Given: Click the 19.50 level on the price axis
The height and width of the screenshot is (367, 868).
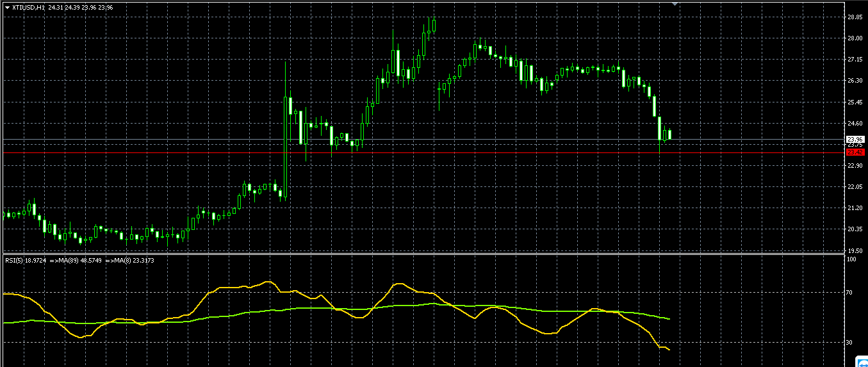Looking at the screenshot, I should coord(854,250).
